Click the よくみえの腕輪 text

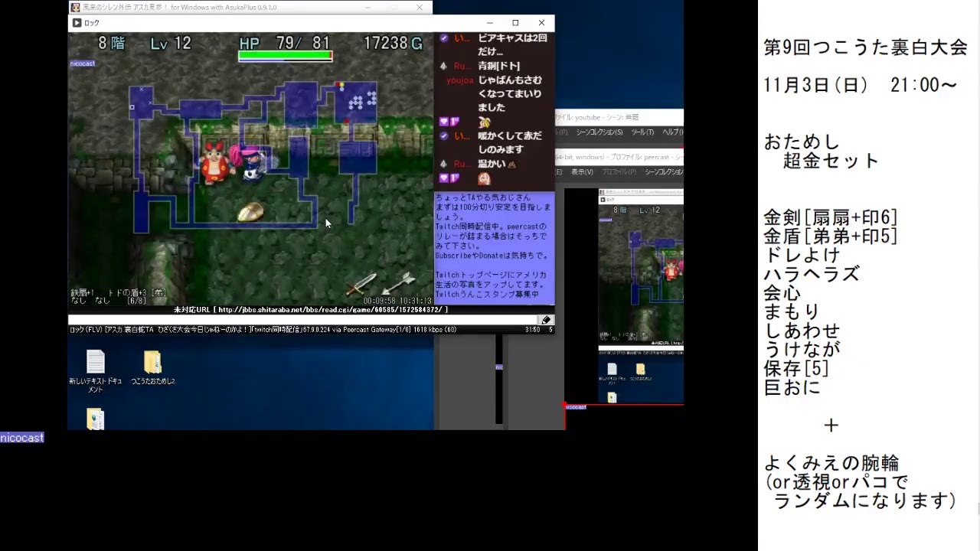(831, 463)
